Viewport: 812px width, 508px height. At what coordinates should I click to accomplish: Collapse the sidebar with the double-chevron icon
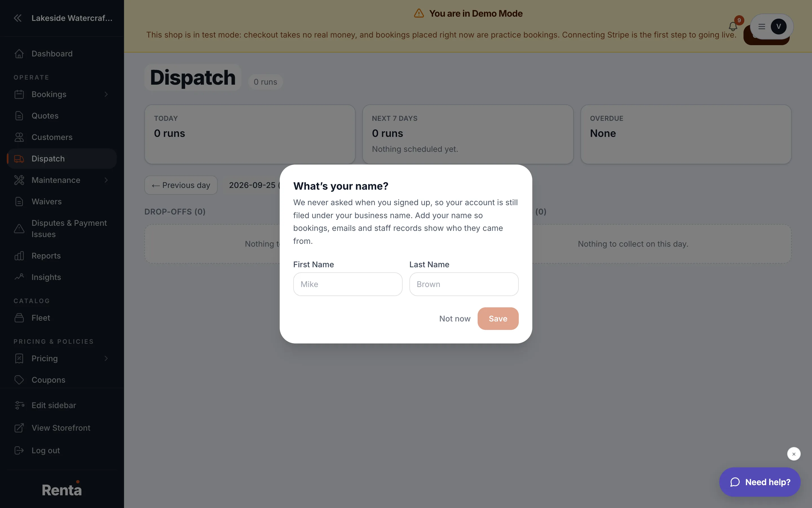click(18, 18)
